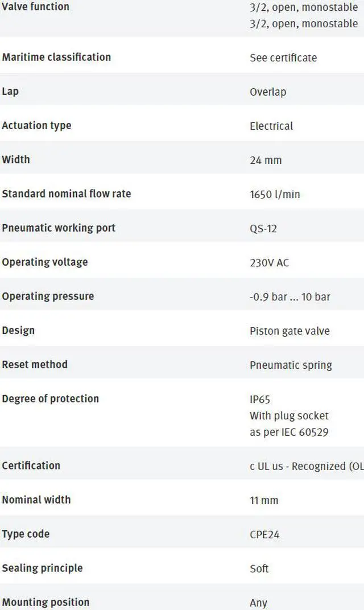The image size is (364, 610).
Task: Select the "Any" mounting position value
Action: tap(258, 603)
